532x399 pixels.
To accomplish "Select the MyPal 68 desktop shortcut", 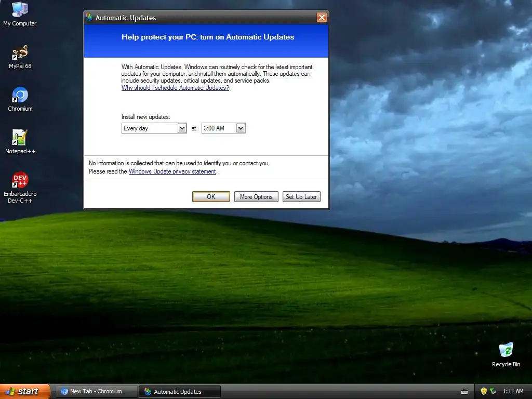I will (x=20, y=57).
